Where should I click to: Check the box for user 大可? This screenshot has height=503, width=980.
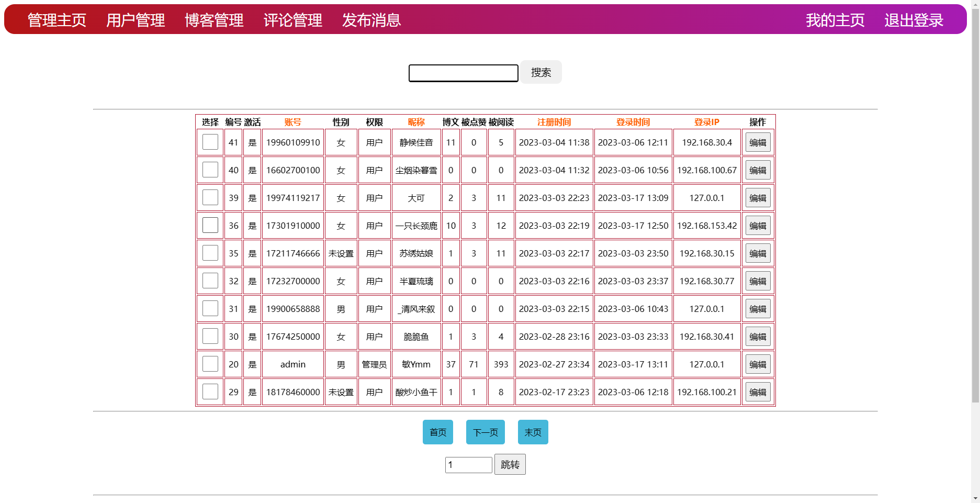[210, 197]
